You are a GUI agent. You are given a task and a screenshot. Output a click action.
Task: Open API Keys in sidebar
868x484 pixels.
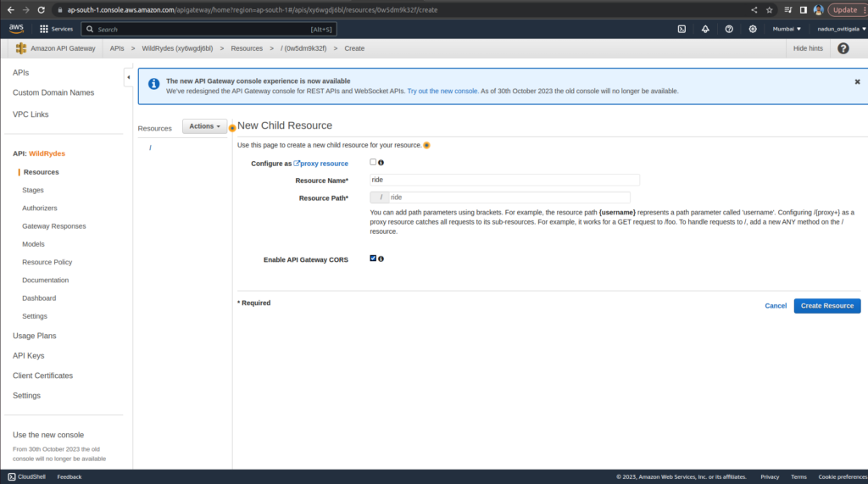tap(28, 355)
